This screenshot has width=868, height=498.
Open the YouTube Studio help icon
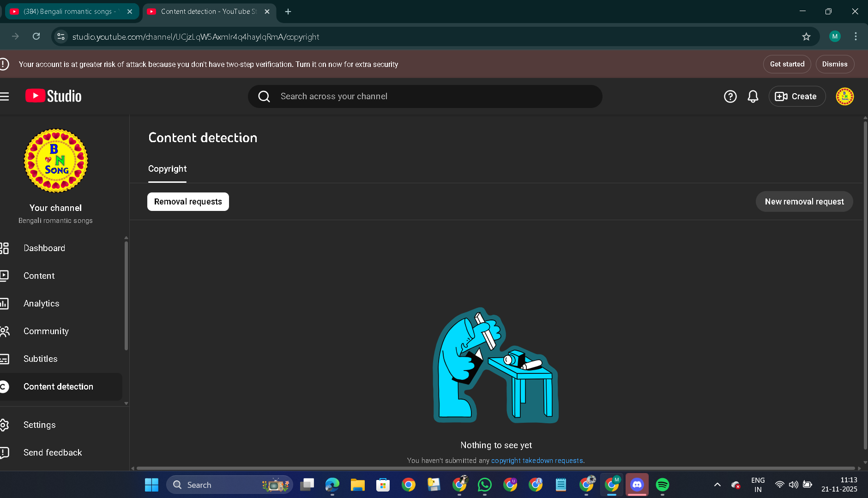point(730,96)
